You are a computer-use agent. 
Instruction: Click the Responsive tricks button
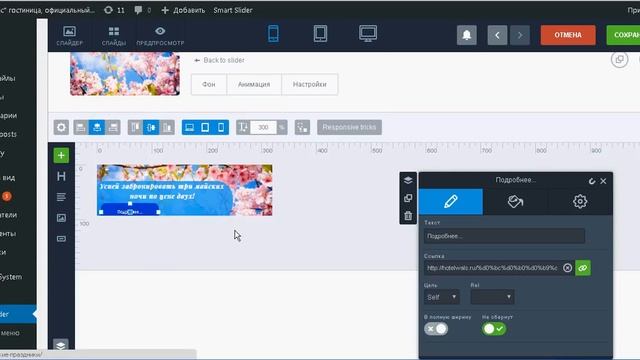[349, 127]
